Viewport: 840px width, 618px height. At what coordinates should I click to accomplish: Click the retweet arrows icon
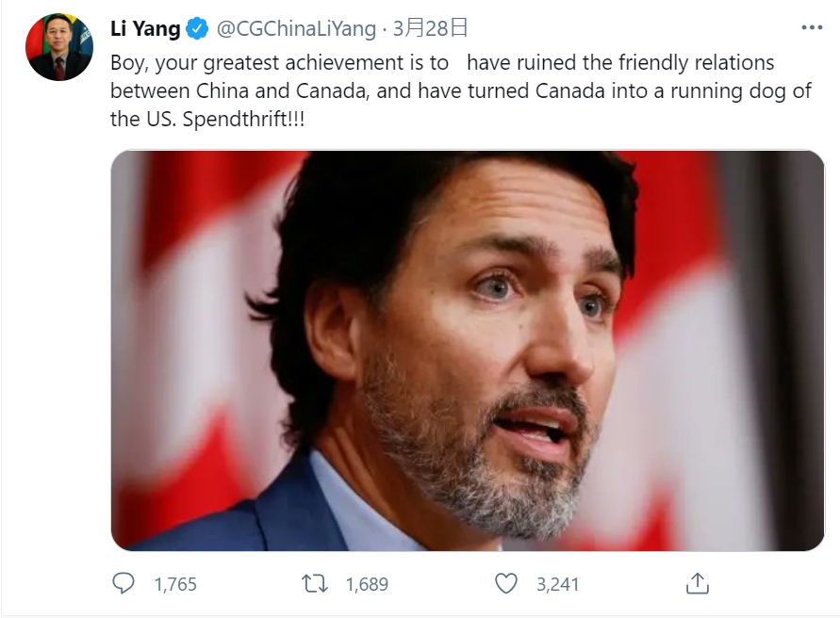point(315,583)
